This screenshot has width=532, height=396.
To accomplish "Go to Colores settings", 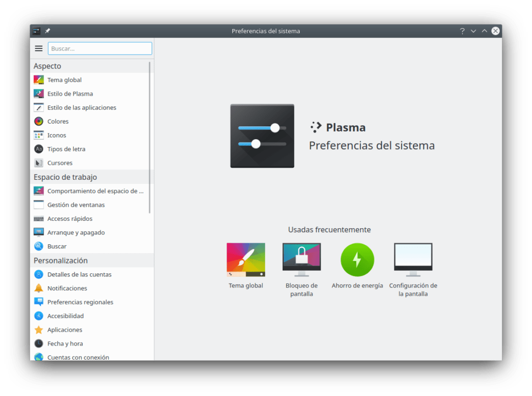I will [58, 122].
